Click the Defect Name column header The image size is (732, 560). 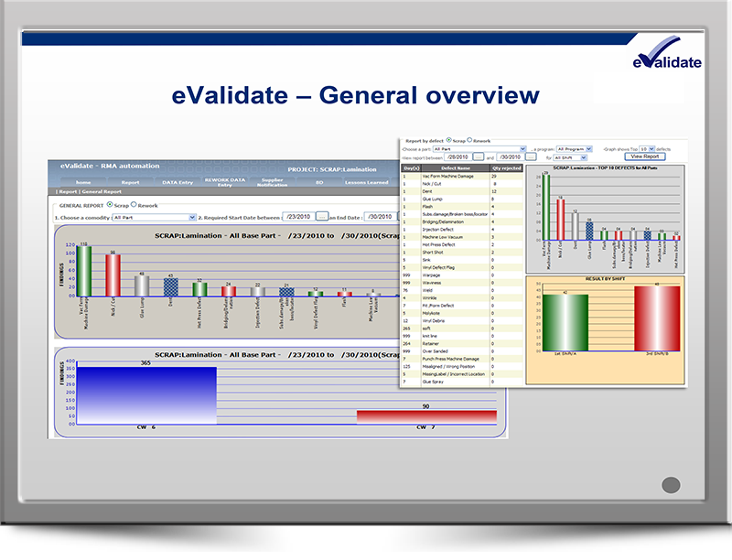456,168
